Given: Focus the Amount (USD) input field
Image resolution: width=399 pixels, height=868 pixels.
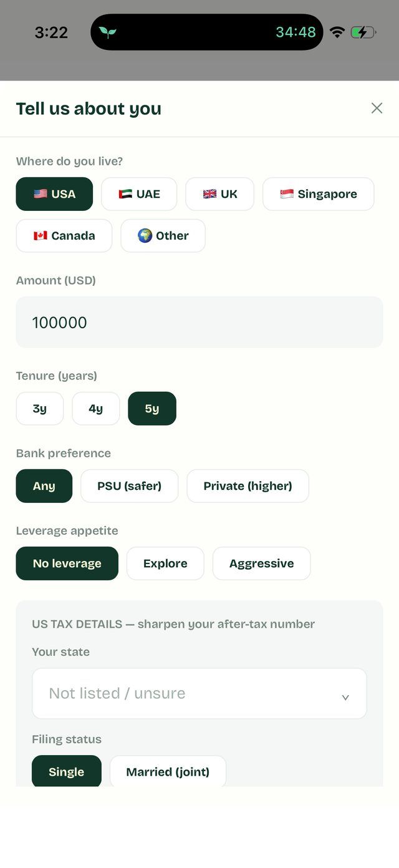Looking at the screenshot, I should tap(199, 322).
